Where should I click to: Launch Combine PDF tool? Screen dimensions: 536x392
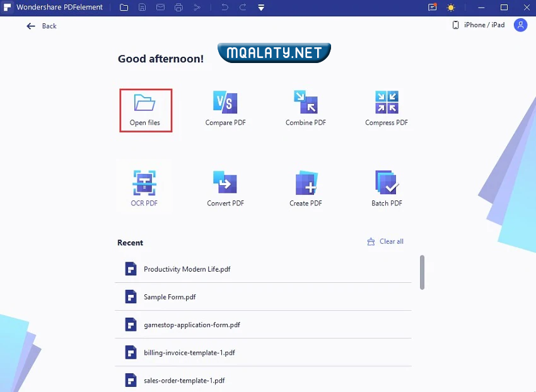tap(306, 108)
